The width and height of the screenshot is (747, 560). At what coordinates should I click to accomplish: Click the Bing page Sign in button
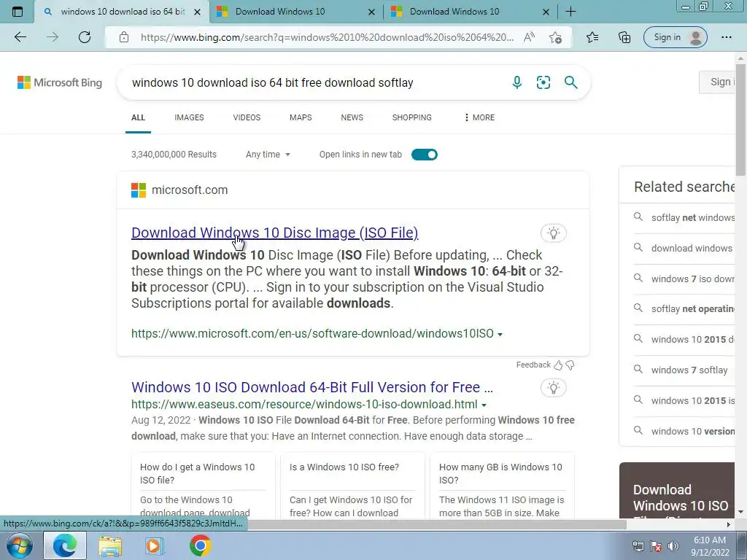(718, 82)
